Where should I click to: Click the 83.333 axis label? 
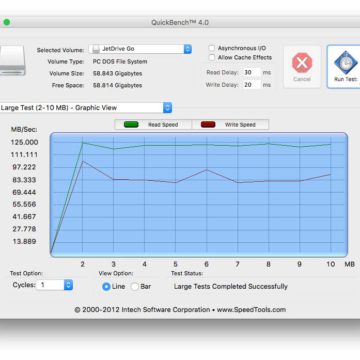point(24,180)
